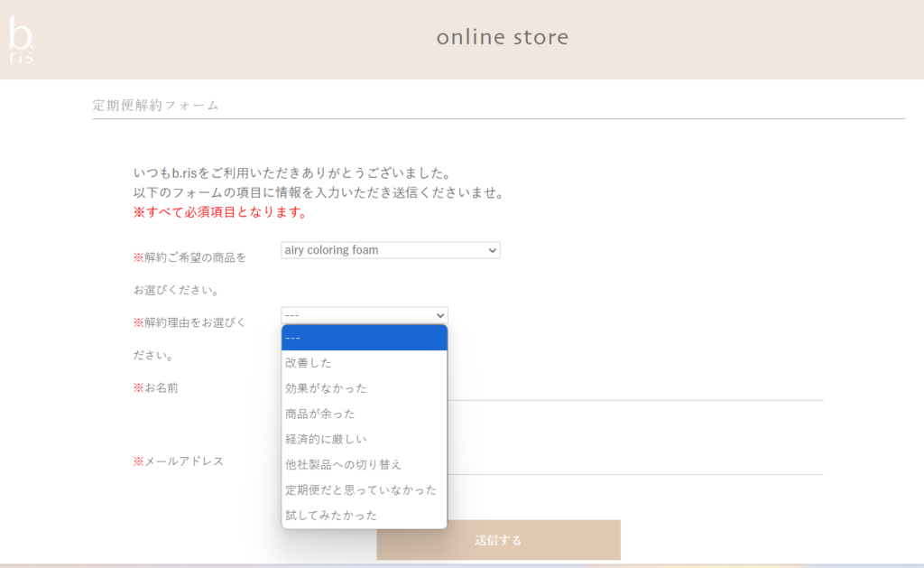
Task: Click the red '※すべて必須項目となります。' notice
Action: pos(222,212)
